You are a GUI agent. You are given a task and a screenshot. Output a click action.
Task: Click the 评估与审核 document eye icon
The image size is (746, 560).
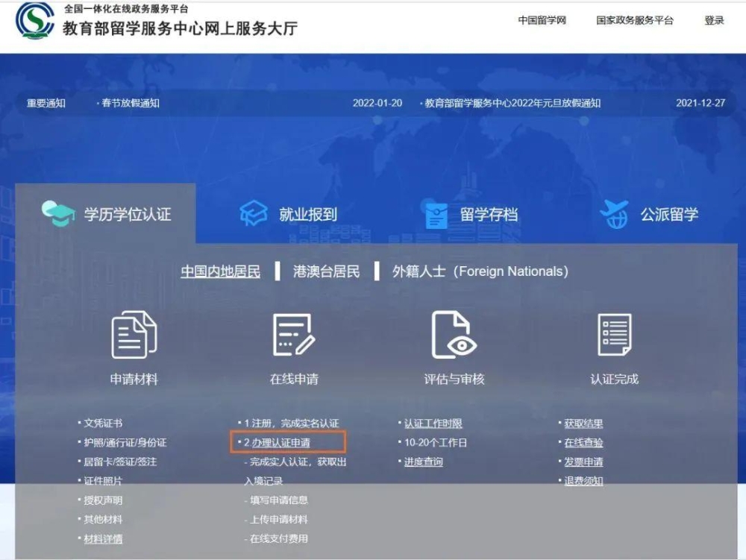[454, 335]
